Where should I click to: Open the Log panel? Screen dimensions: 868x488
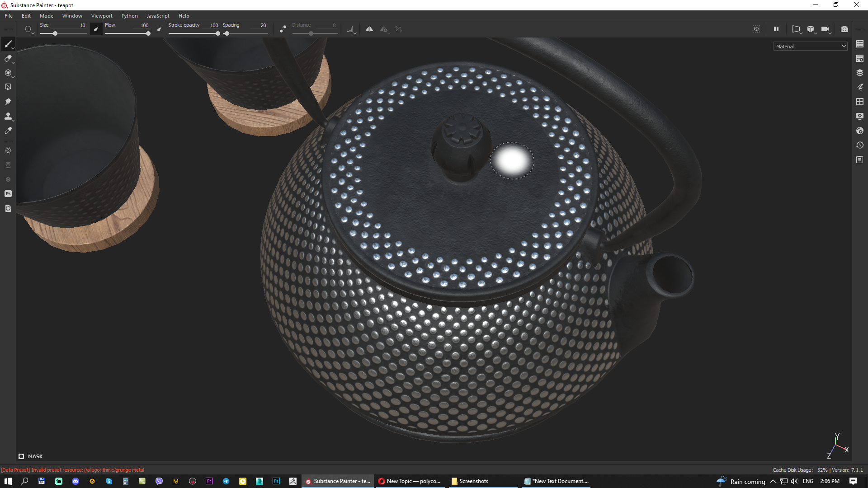click(860, 160)
